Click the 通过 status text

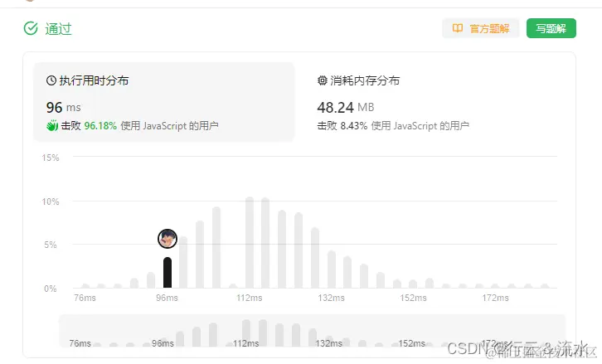click(58, 29)
